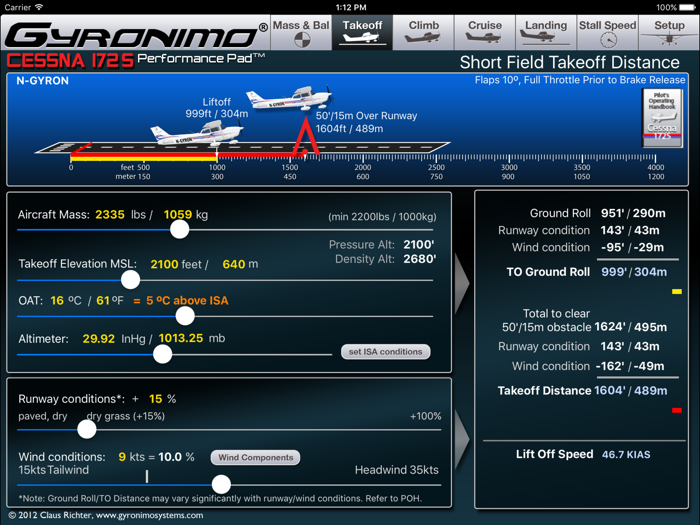Click the battery indicator in status bar
This screenshot has height=525, width=700.
pos(687,7)
